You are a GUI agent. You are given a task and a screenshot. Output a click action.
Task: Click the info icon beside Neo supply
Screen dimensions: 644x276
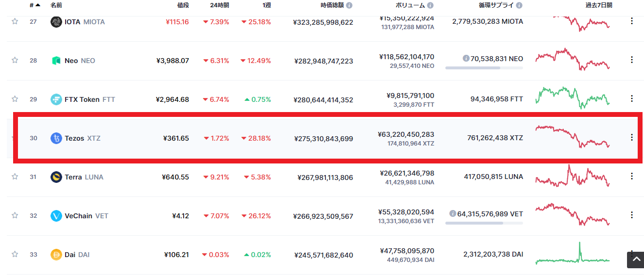(x=466, y=58)
